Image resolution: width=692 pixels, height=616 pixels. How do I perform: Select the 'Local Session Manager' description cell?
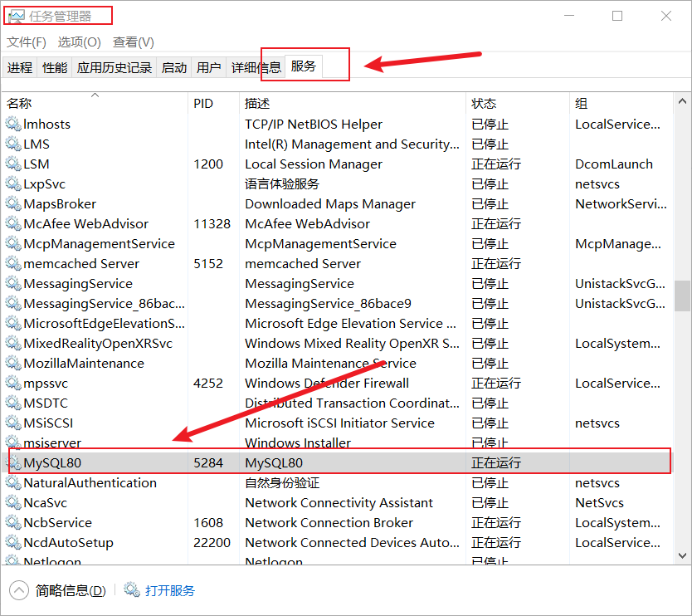tap(314, 164)
